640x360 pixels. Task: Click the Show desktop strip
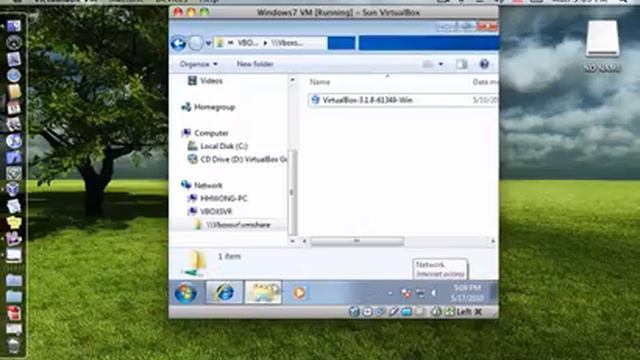tap(494, 293)
